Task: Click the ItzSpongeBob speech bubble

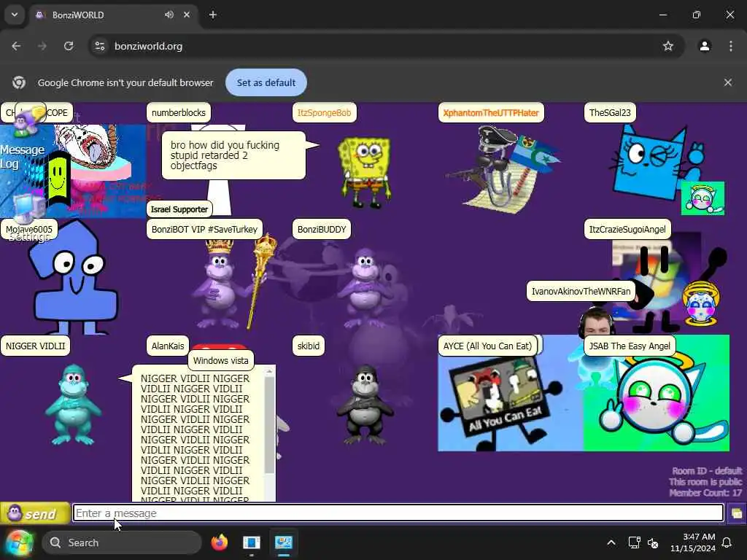Action: point(233,156)
